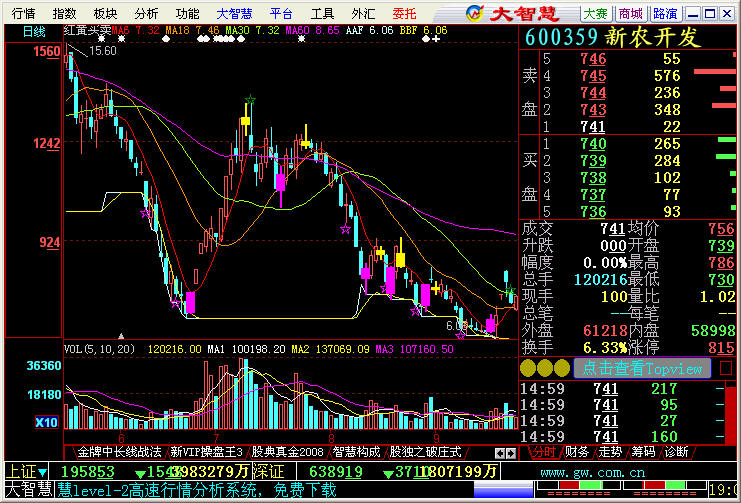Open the 外汇 menu
Image resolution: width=741 pixels, height=503 pixels.
point(363,14)
